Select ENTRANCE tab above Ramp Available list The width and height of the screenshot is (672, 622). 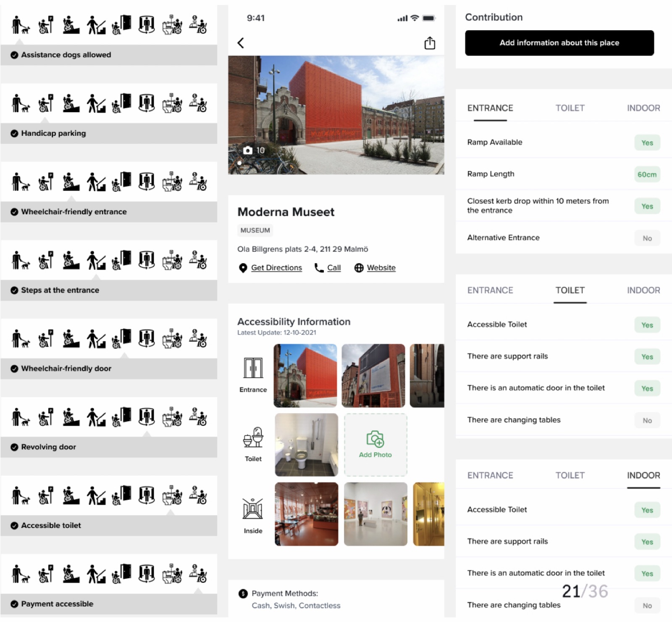[490, 108]
